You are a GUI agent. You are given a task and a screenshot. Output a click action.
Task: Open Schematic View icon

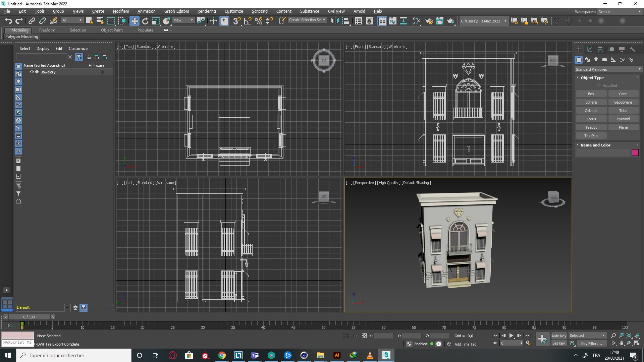(404, 21)
